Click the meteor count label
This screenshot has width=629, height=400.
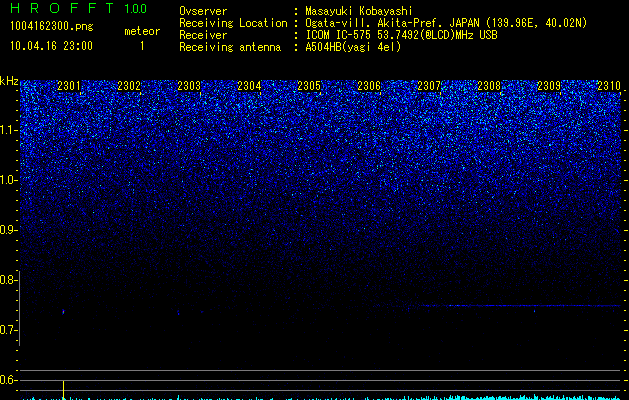tap(142, 31)
